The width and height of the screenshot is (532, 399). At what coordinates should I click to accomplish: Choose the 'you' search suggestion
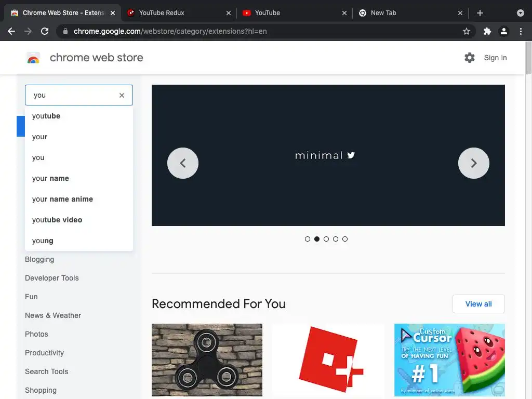[79, 157]
